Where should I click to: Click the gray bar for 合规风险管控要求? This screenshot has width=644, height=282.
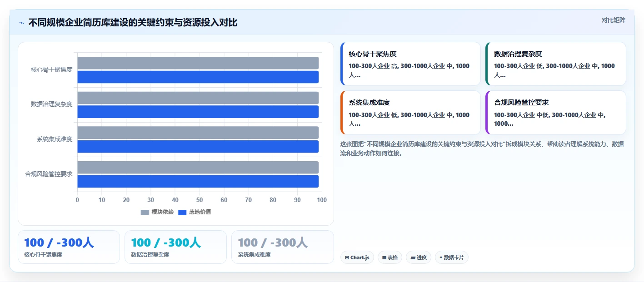click(198, 168)
